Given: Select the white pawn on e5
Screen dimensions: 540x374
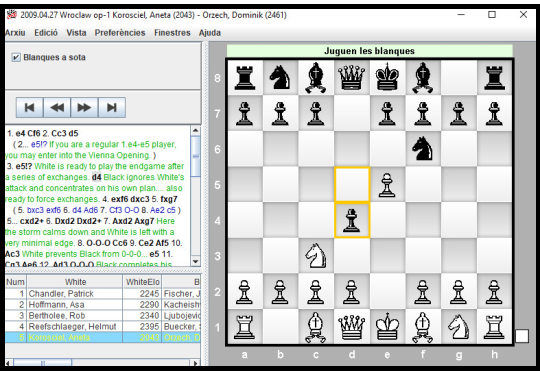Looking at the screenshot, I should (387, 185).
